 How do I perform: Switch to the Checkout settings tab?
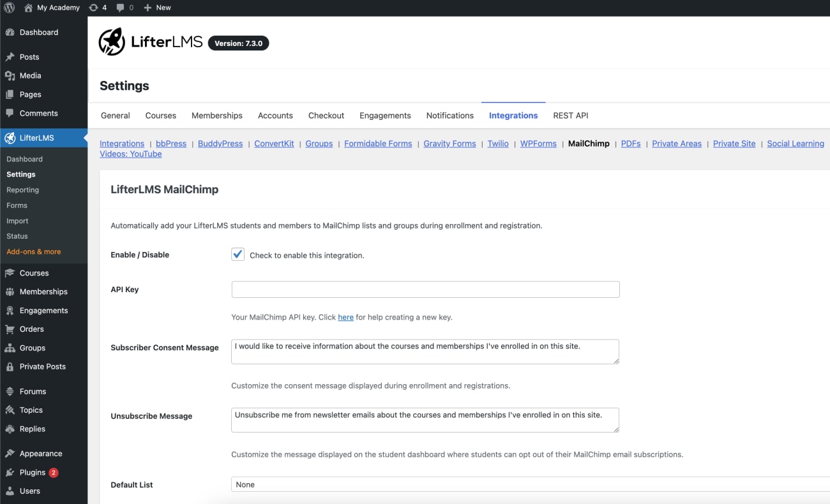(x=326, y=115)
